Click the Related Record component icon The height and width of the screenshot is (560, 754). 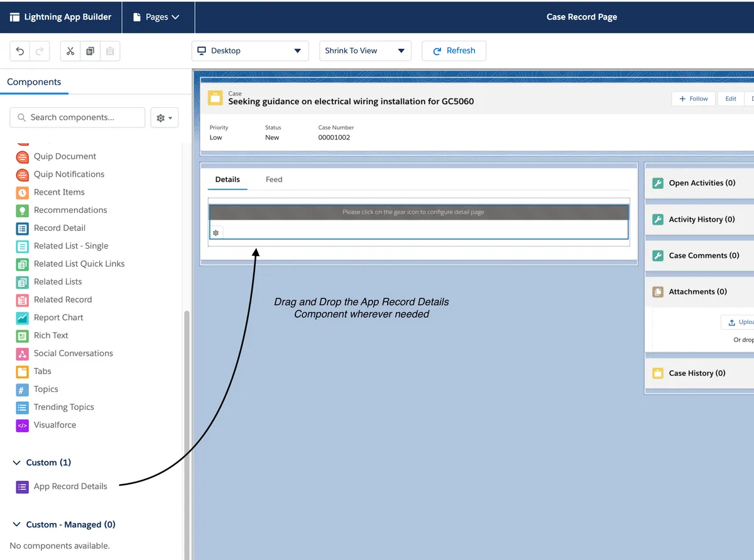coord(22,299)
